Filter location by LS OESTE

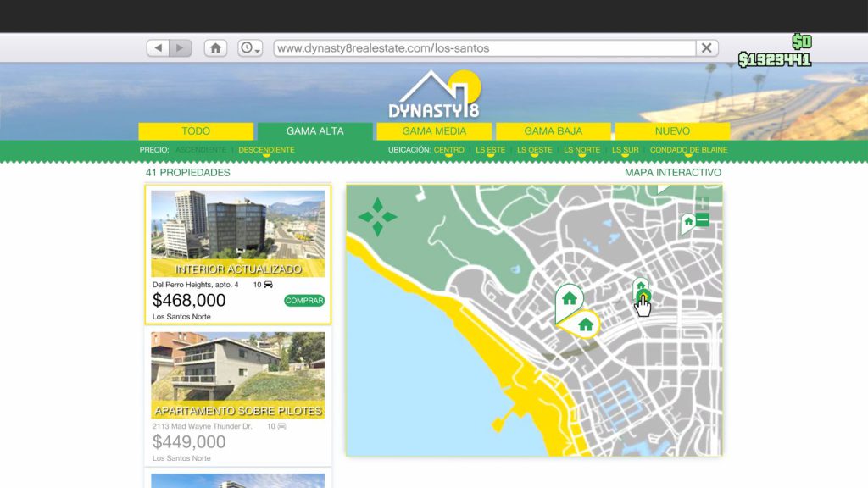535,150
